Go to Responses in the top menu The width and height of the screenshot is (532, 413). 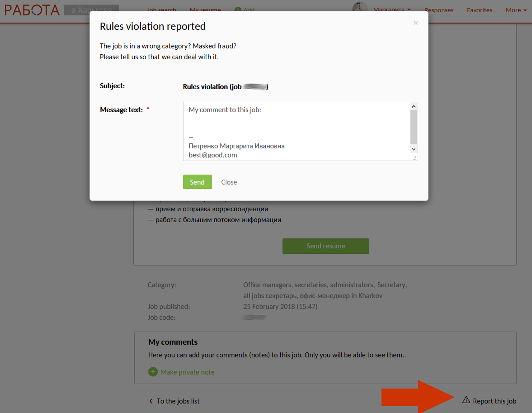tap(438, 10)
